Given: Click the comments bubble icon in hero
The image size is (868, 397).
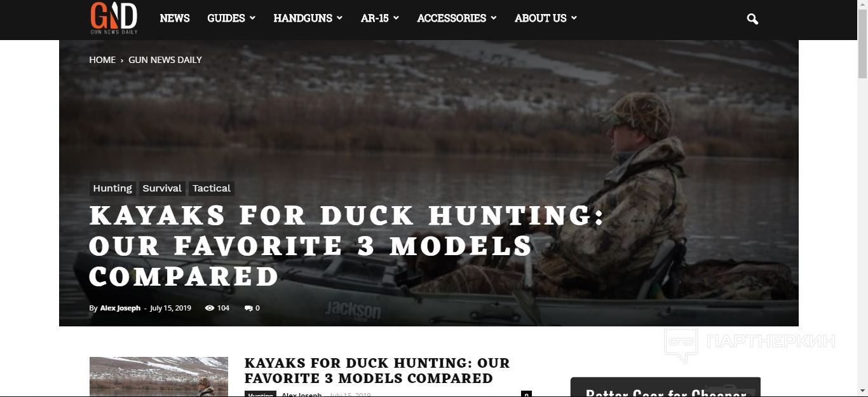Looking at the screenshot, I should tap(248, 308).
